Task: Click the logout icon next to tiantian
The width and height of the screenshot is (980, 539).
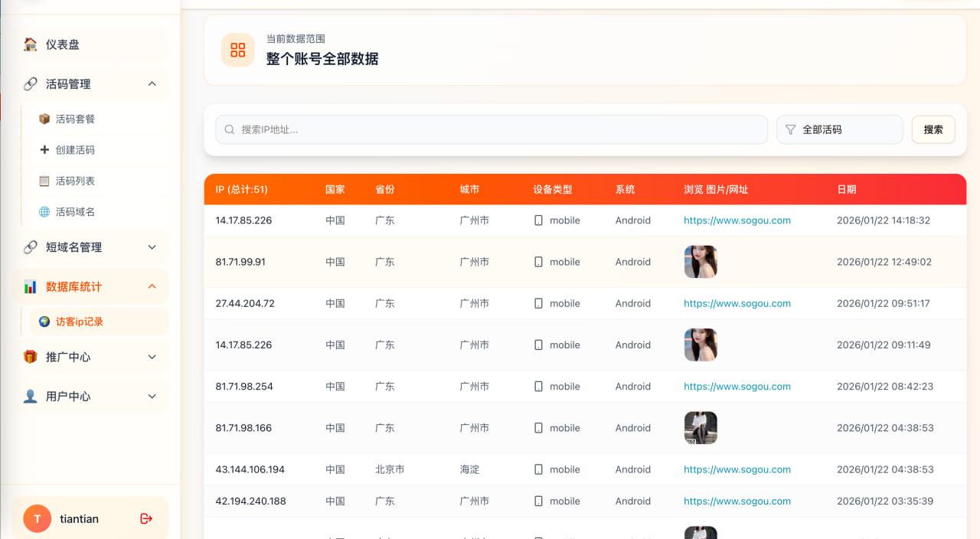Action: [x=145, y=518]
